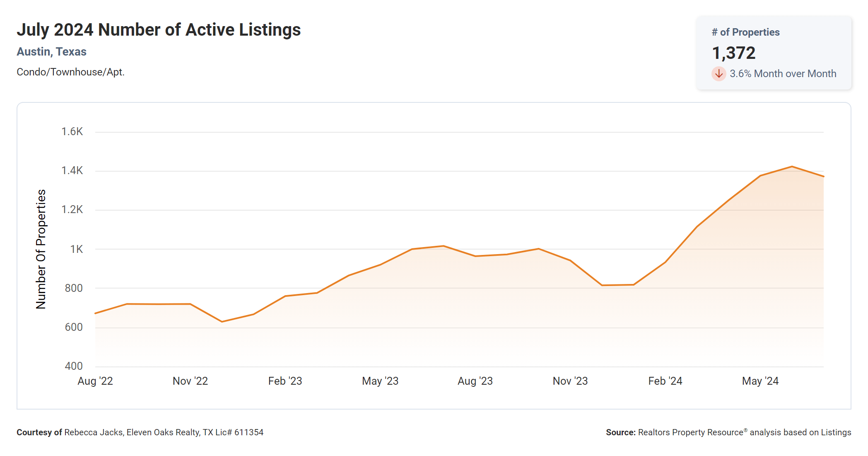Image resolution: width=868 pixels, height=456 pixels.
Task: Click the 'Nov '23' x-axis label
Action: point(570,381)
